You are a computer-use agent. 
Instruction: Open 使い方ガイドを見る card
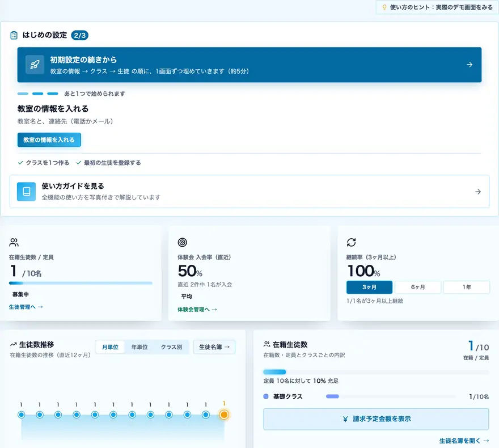[249, 192]
